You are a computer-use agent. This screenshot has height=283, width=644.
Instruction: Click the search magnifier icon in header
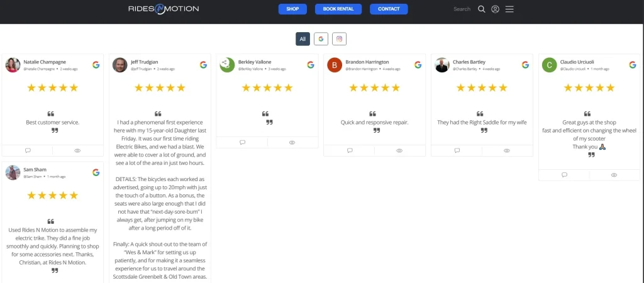[482, 9]
